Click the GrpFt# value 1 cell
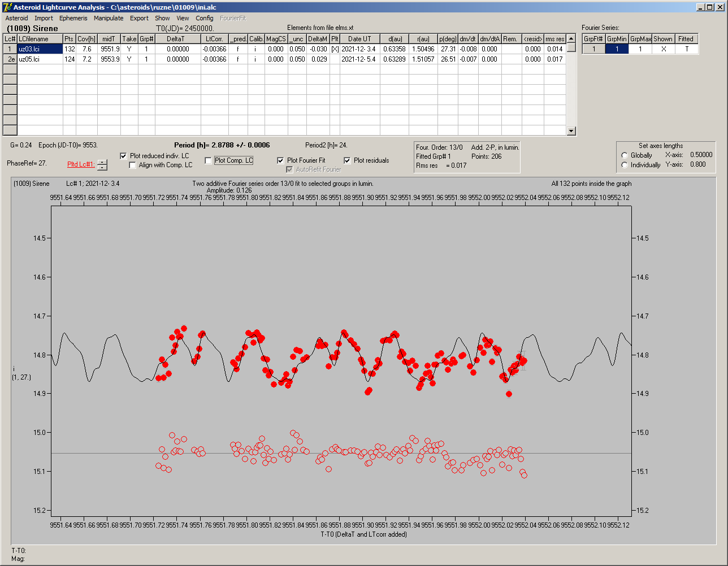The width and height of the screenshot is (728, 566). click(x=594, y=49)
